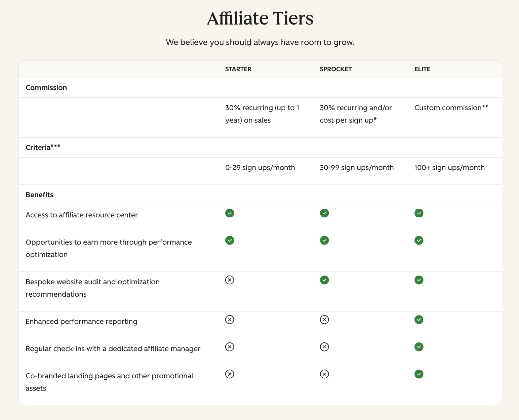Click the '30-99 sign ups/month' criteria text
Image resolution: width=519 pixels, height=420 pixels.
pos(357,168)
